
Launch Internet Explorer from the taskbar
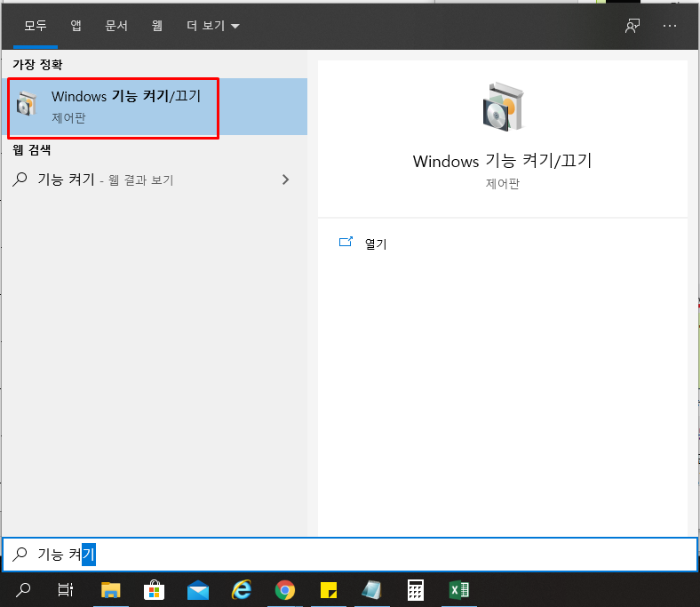[x=242, y=590]
